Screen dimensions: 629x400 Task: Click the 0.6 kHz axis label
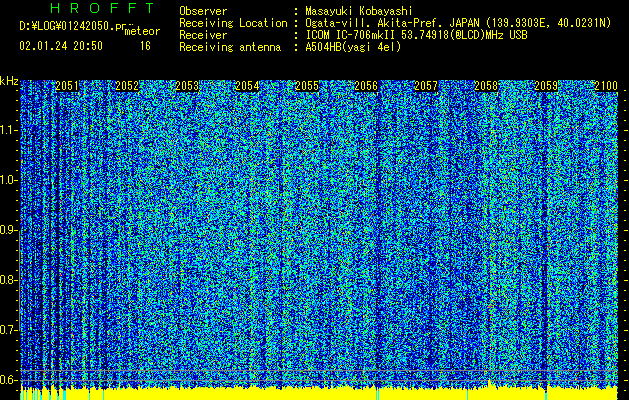[x=8, y=380]
